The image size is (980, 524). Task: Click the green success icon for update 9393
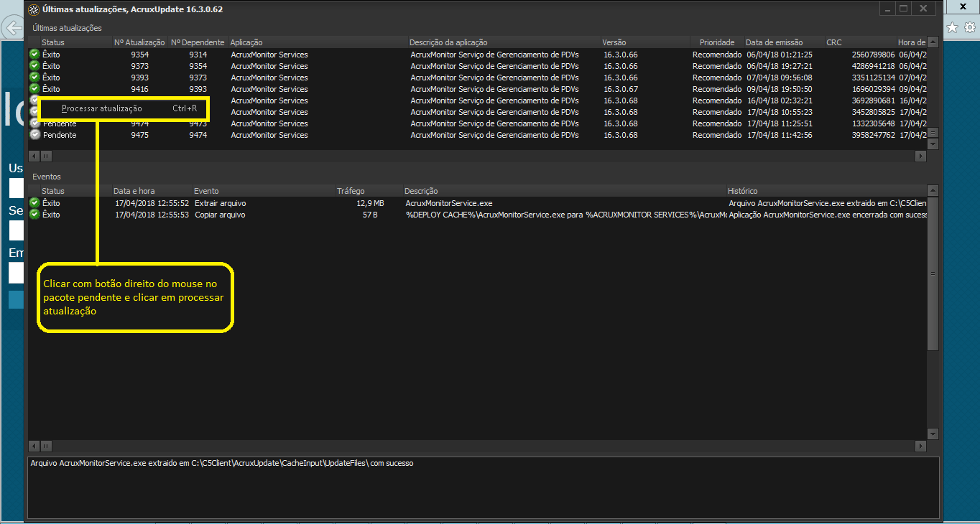(x=34, y=78)
